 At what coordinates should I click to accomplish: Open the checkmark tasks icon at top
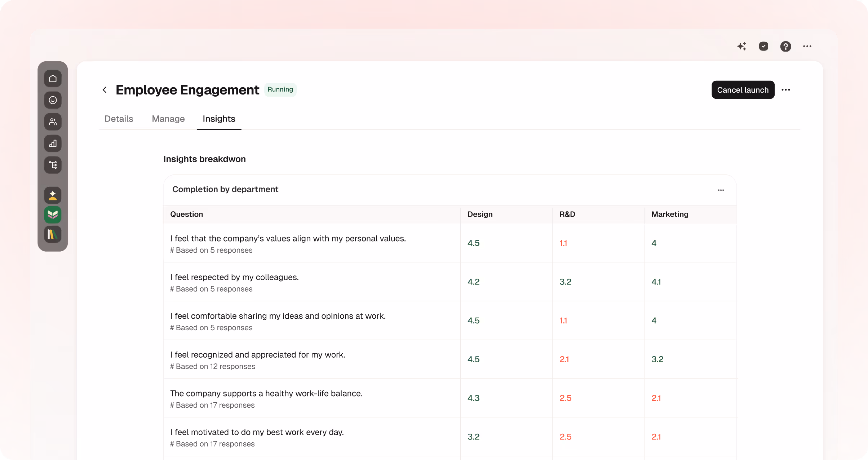point(763,46)
